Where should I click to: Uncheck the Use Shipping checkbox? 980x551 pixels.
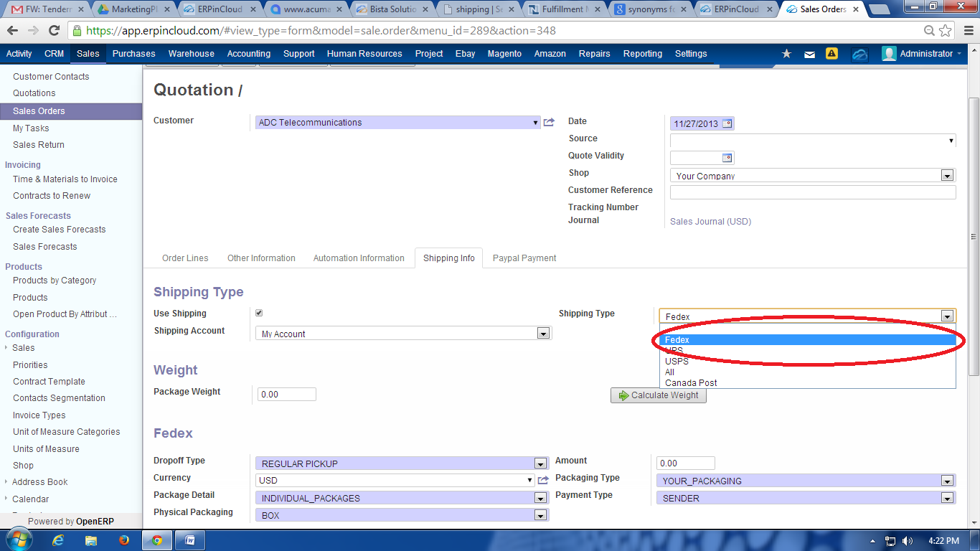point(259,313)
